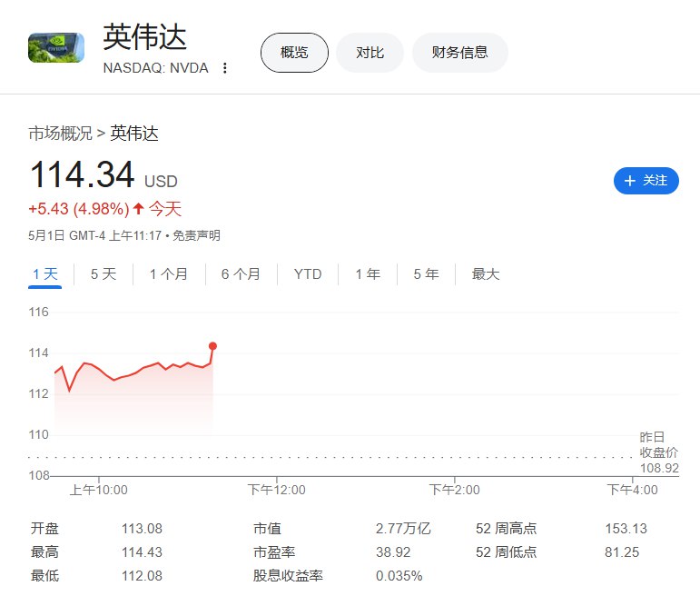Click the NASDAQ: NVDA ticker text
The height and width of the screenshot is (596, 700).
pyautogui.click(x=156, y=68)
